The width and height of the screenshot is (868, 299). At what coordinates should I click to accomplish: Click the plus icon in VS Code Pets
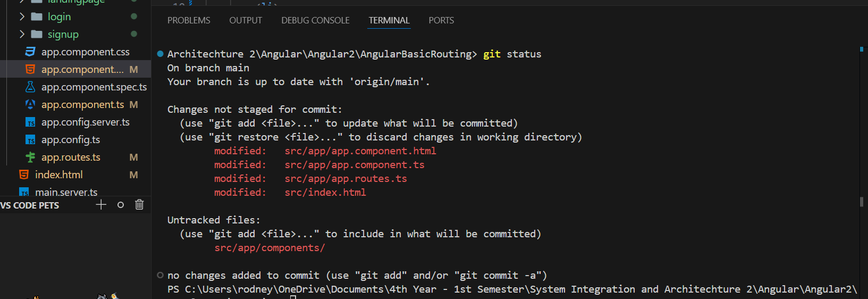[x=101, y=205]
